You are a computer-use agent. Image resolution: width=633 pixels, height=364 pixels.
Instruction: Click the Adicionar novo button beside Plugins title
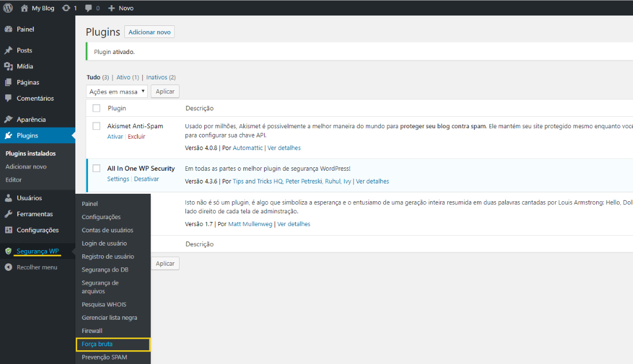click(150, 32)
